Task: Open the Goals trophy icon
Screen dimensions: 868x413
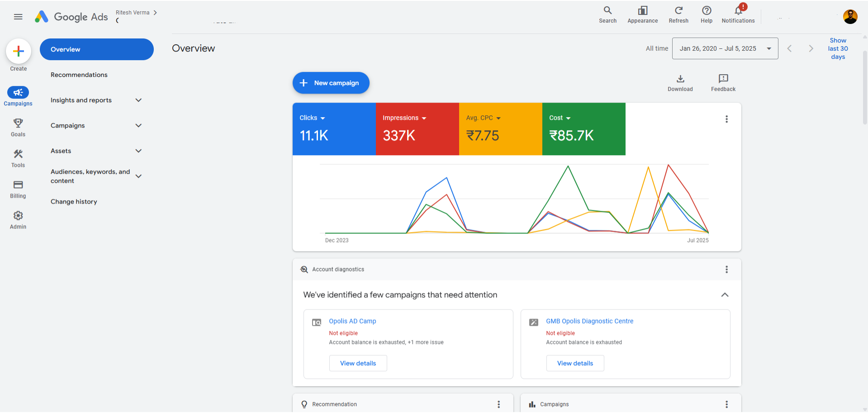Action: [x=18, y=123]
